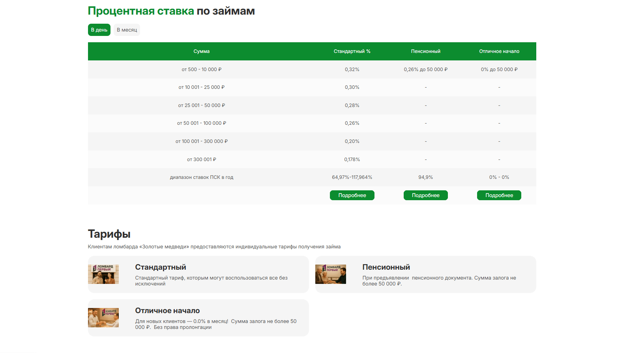This screenshot has height=353, width=644.
Task: Open the Пенсионный tariff card image
Action: tap(331, 274)
